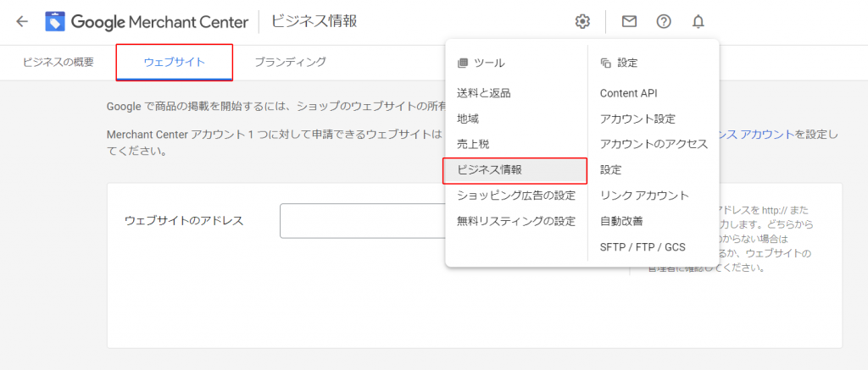Screen dimensions: 868x370
Task: Open アカウント設定 menu item
Action: pyautogui.click(x=637, y=119)
